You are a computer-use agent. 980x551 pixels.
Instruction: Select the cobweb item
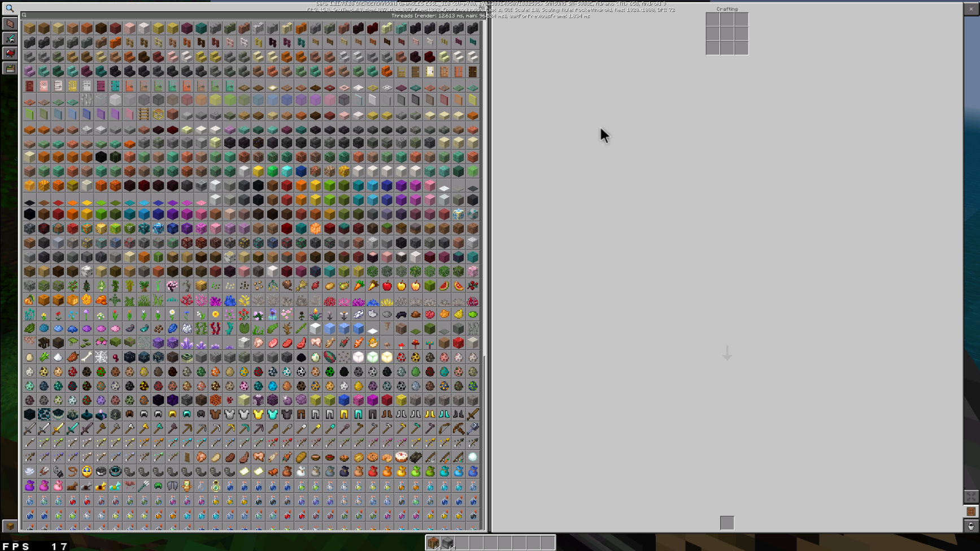coord(101,357)
